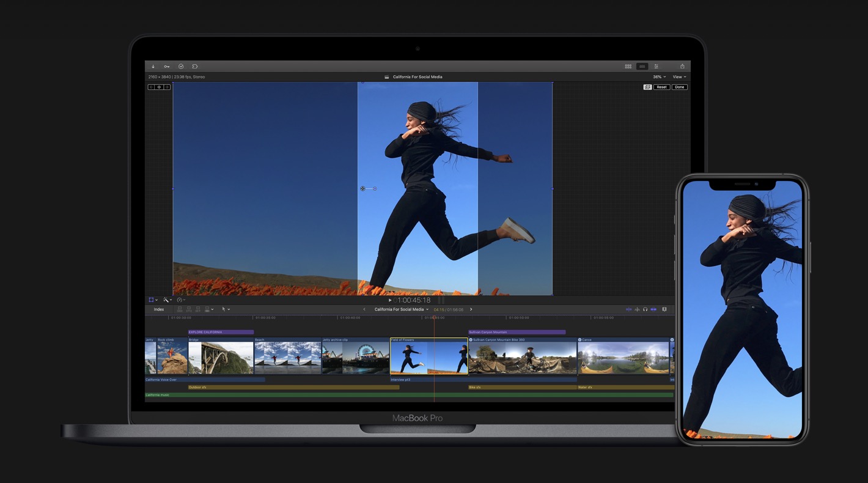
Task: Click left edge handle of crop frame
Action: (x=173, y=188)
